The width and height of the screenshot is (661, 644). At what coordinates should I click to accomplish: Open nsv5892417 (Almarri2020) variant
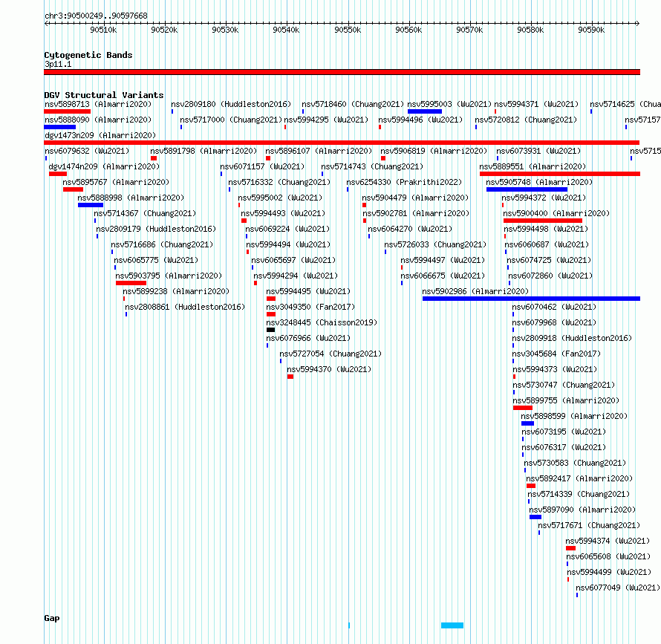579,478
